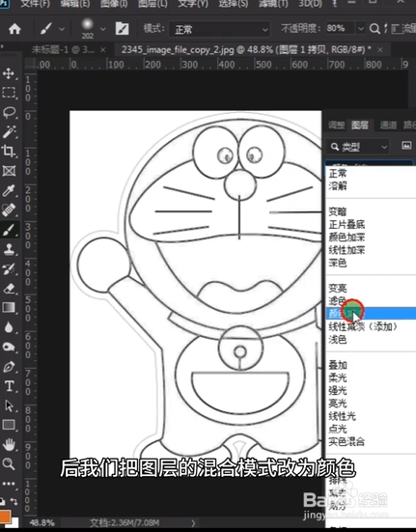Switch to 2345_image_file_copy_2.jpg document tab
The image size is (416, 532).
click(246, 50)
